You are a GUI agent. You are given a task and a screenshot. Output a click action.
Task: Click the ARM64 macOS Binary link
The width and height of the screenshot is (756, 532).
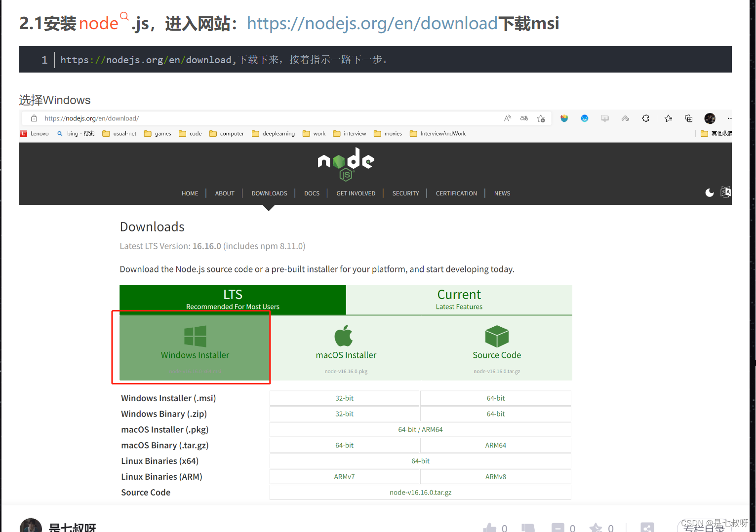496,445
